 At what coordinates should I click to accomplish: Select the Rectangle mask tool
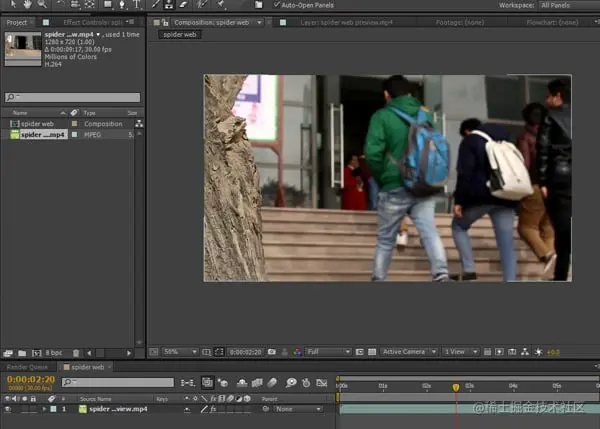point(108,4)
